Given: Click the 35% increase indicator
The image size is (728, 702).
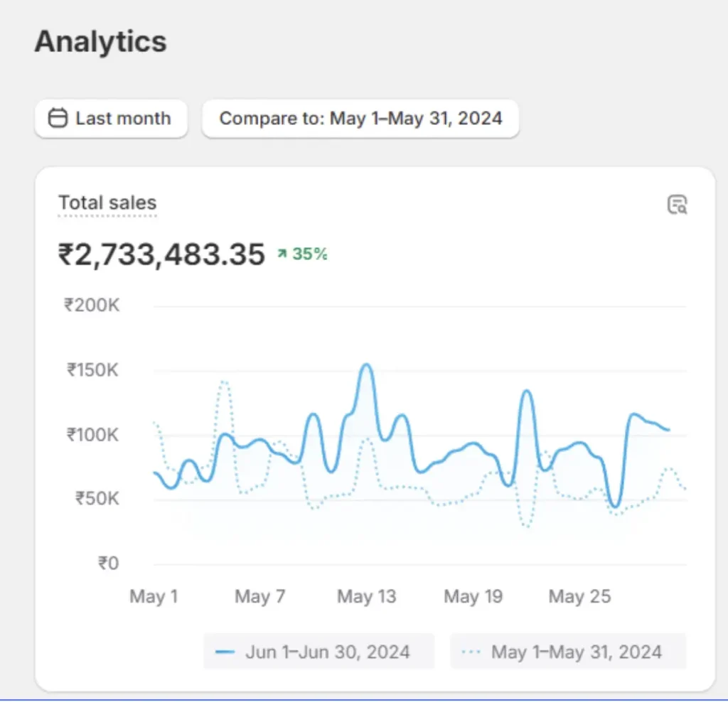Looking at the screenshot, I should pos(310,254).
